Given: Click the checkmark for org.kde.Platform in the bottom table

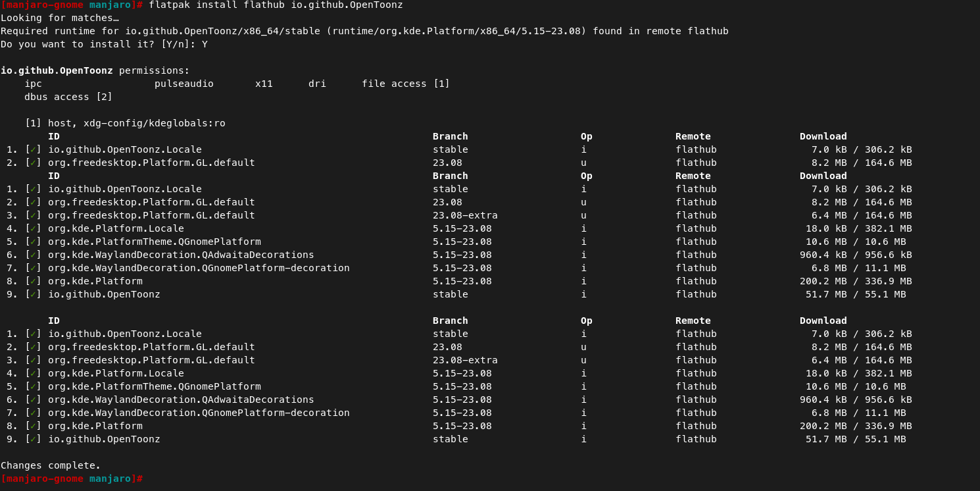Looking at the screenshot, I should click(33, 426).
